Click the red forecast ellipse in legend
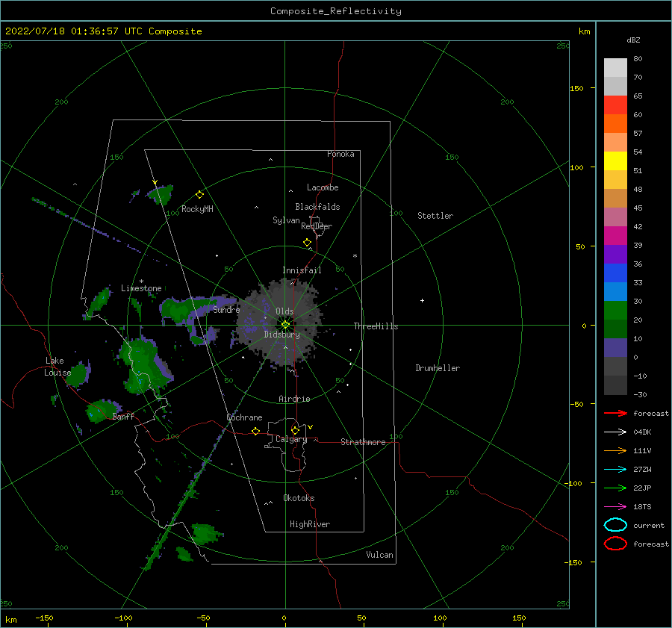 (x=615, y=544)
